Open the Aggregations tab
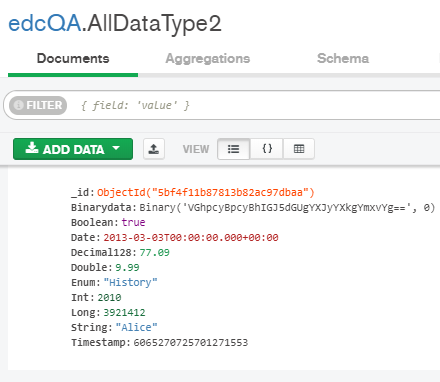This screenshot has width=440, height=382. tap(208, 59)
